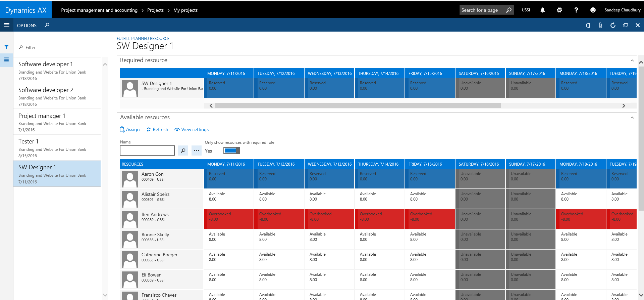The width and height of the screenshot is (644, 300).
Task: Open the help question mark icon
Action: coord(576,10)
